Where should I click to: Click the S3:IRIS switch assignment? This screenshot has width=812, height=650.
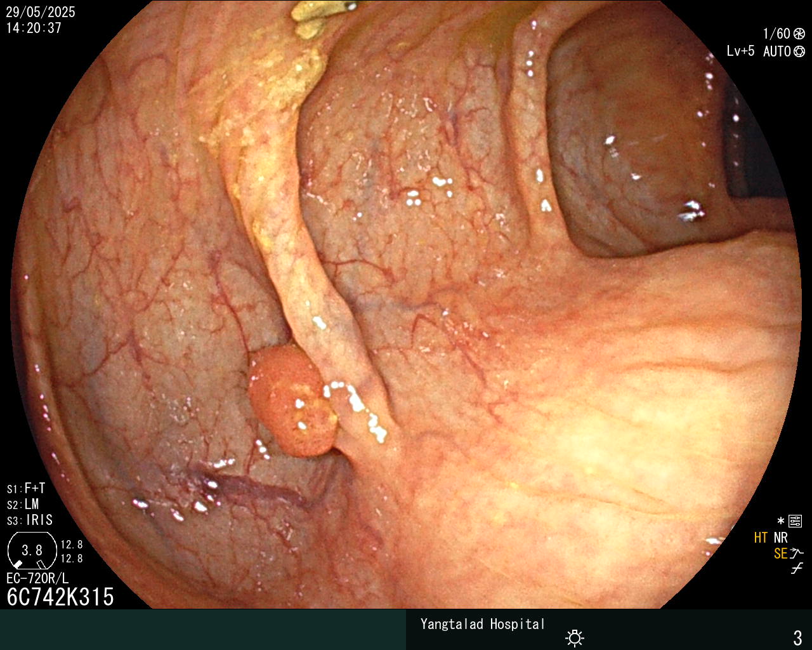30,521
